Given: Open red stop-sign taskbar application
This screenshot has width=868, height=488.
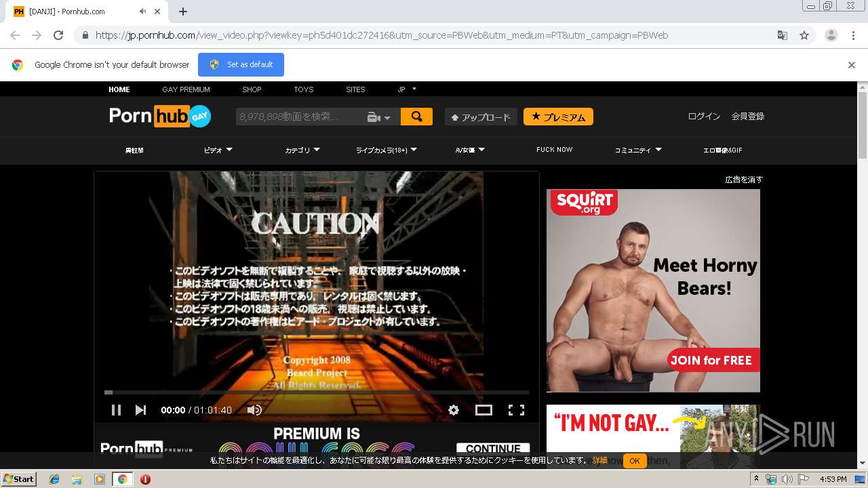Looking at the screenshot, I should [x=145, y=479].
